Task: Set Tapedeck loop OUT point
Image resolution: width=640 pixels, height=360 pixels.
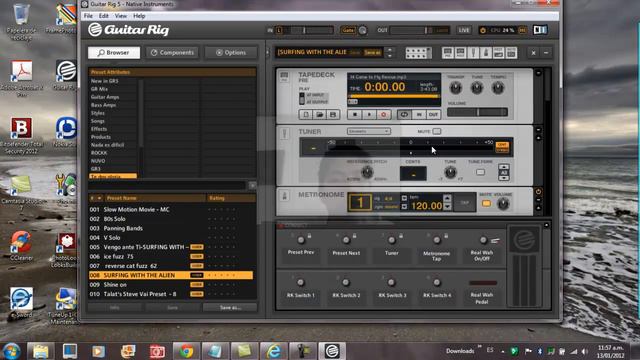Action: [433, 115]
